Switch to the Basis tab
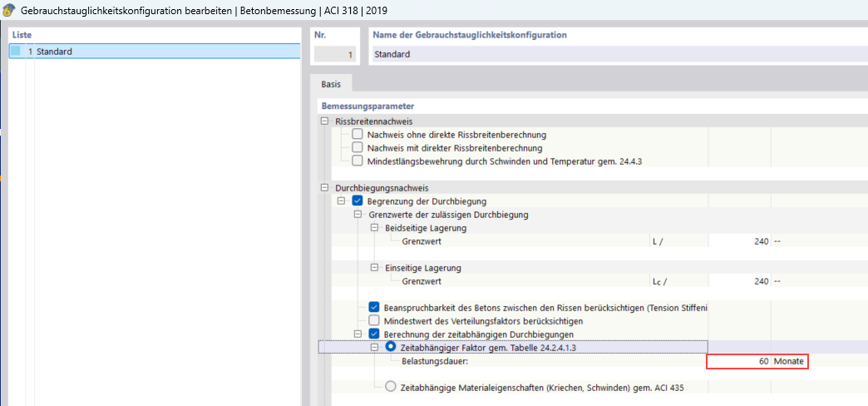This screenshot has height=406, width=868. point(331,85)
